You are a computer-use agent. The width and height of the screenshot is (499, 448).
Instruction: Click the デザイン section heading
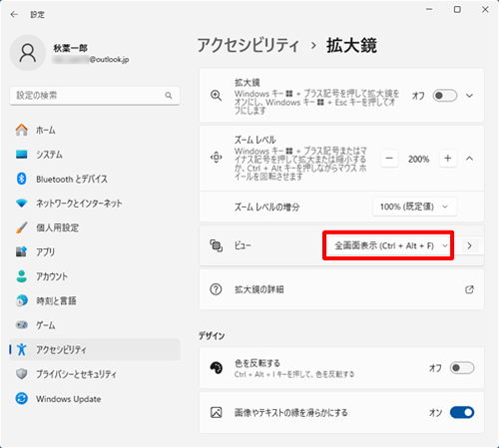tap(212, 336)
